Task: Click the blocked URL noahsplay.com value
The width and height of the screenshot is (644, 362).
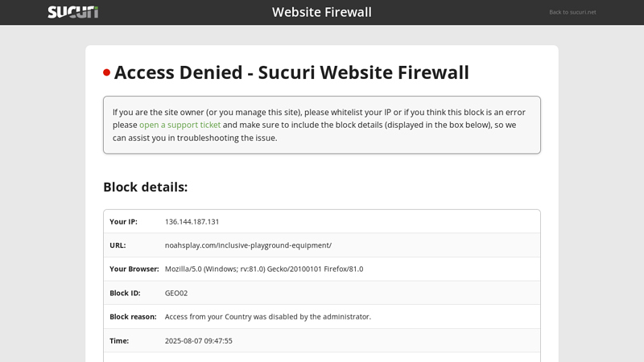Action: point(248,245)
